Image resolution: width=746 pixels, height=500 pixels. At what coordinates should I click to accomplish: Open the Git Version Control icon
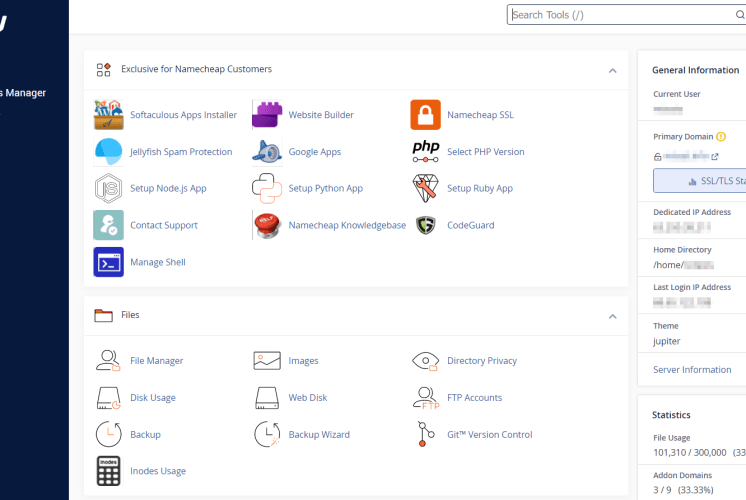click(425, 434)
